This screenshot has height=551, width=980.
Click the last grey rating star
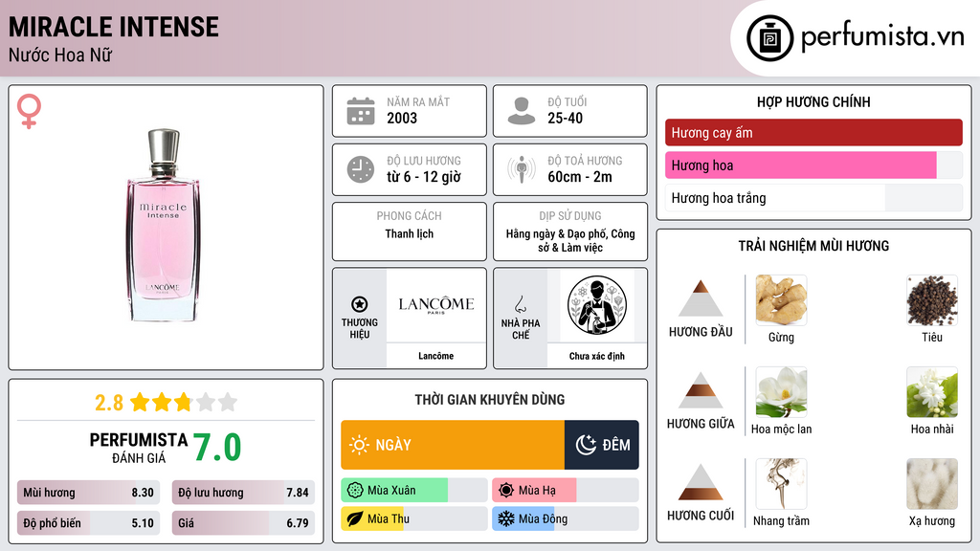(x=228, y=402)
